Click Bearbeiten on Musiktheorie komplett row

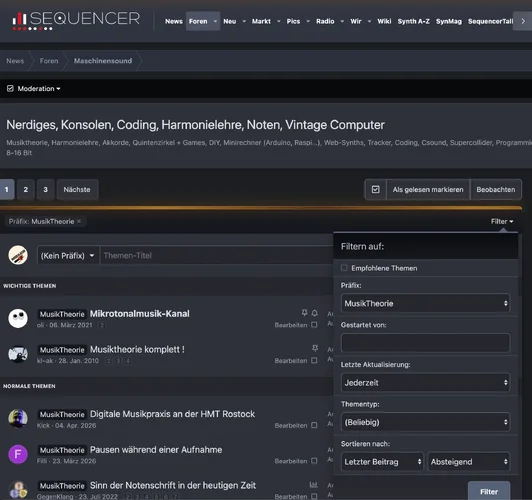tap(291, 361)
